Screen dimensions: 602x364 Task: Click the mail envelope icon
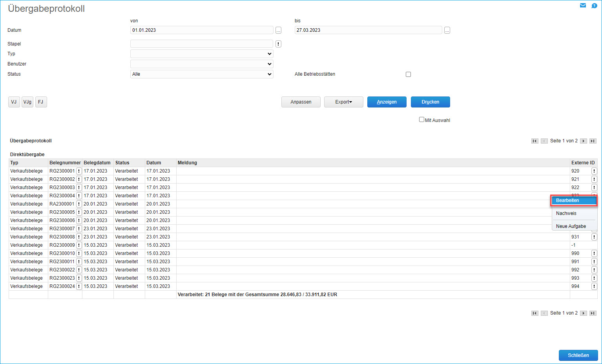pos(583,5)
